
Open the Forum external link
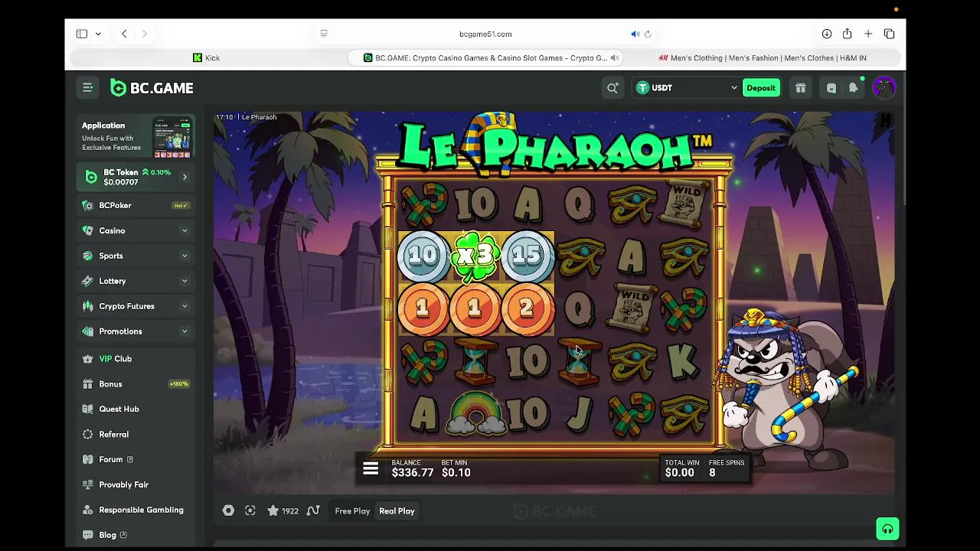click(x=136, y=459)
